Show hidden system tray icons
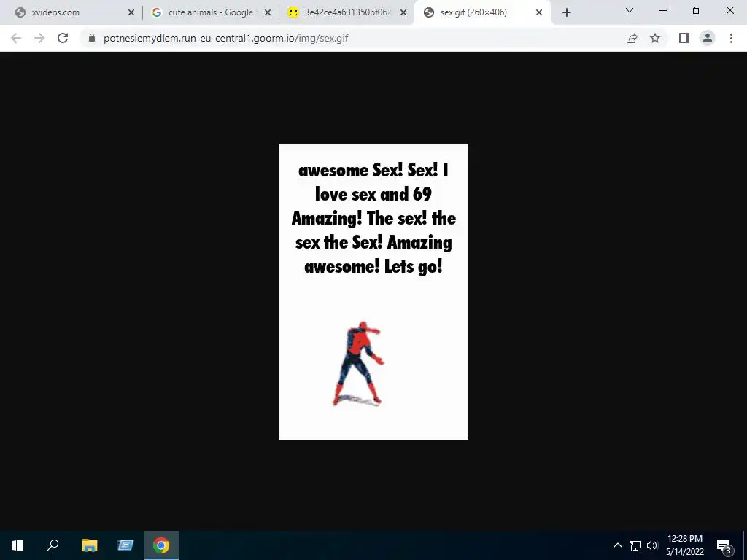Viewport: 747px width, 560px height. (x=617, y=545)
